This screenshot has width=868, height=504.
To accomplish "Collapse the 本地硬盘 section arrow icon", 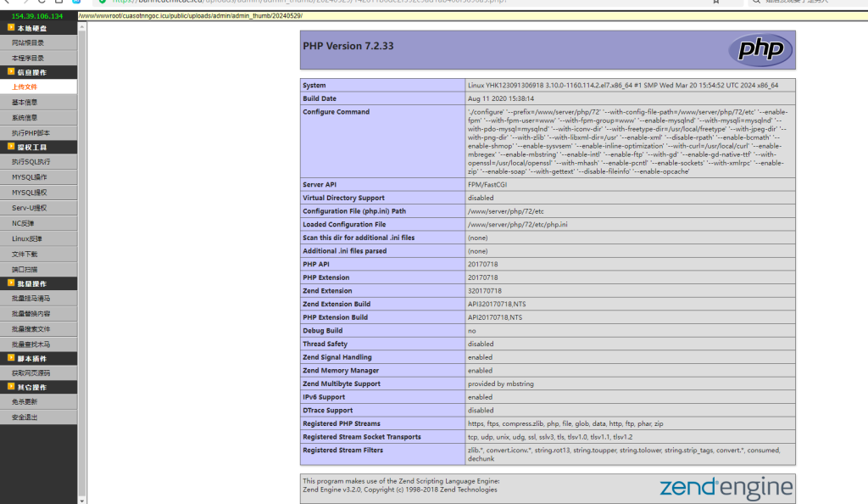I will (x=11, y=27).
